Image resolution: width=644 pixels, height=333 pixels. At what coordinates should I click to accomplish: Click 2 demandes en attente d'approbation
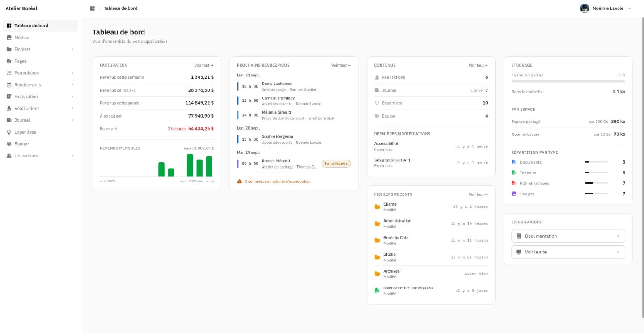tap(277, 181)
